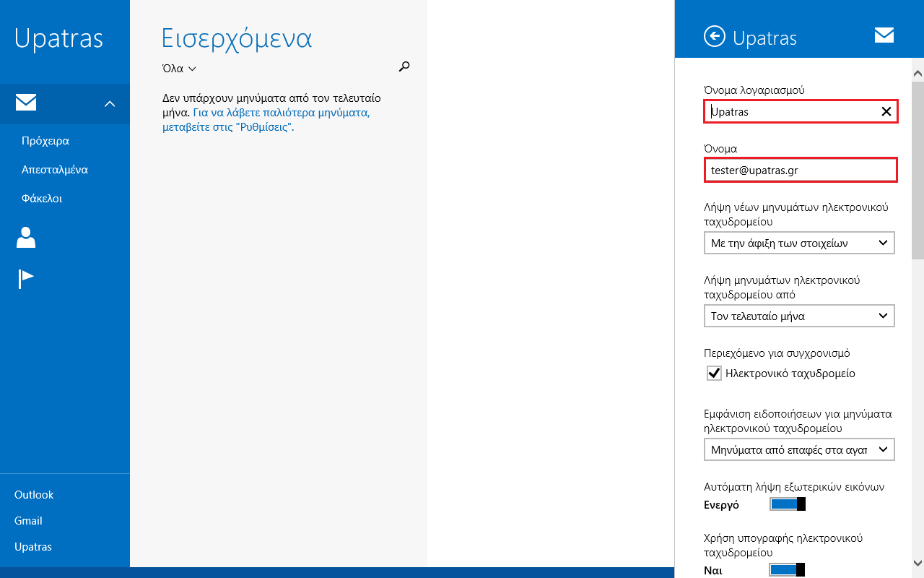Viewport: 924px width, 578px height.
Task: Open the mail envelope icon in sidebar
Action: [26, 103]
